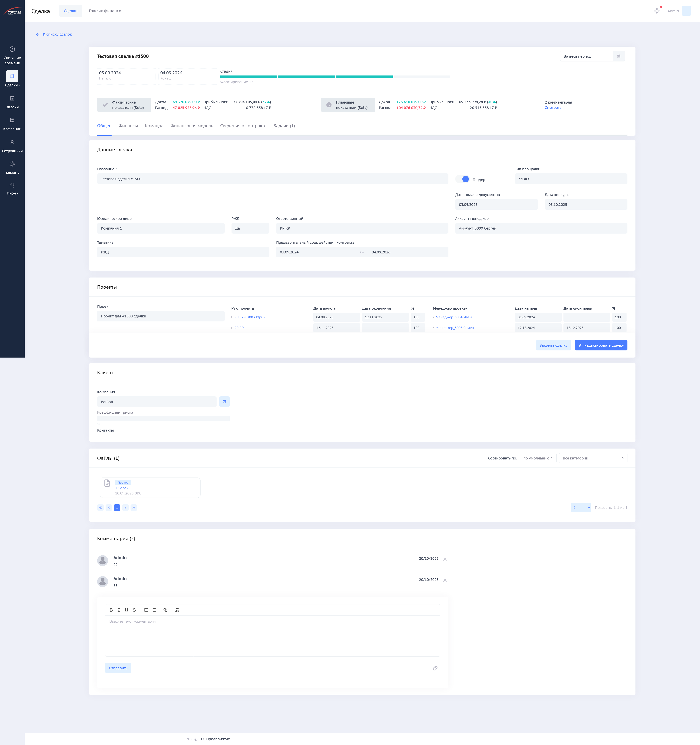Attach a file to the comment
This screenshot has height=745, width=700.
point(435,668)
